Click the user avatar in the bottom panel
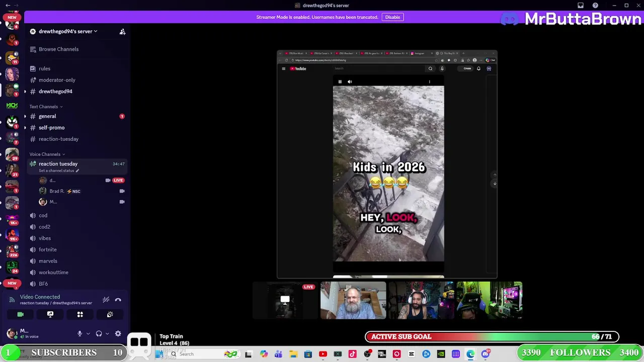The height and width of the screenshot is (362, 644). [x=12, y=333]
